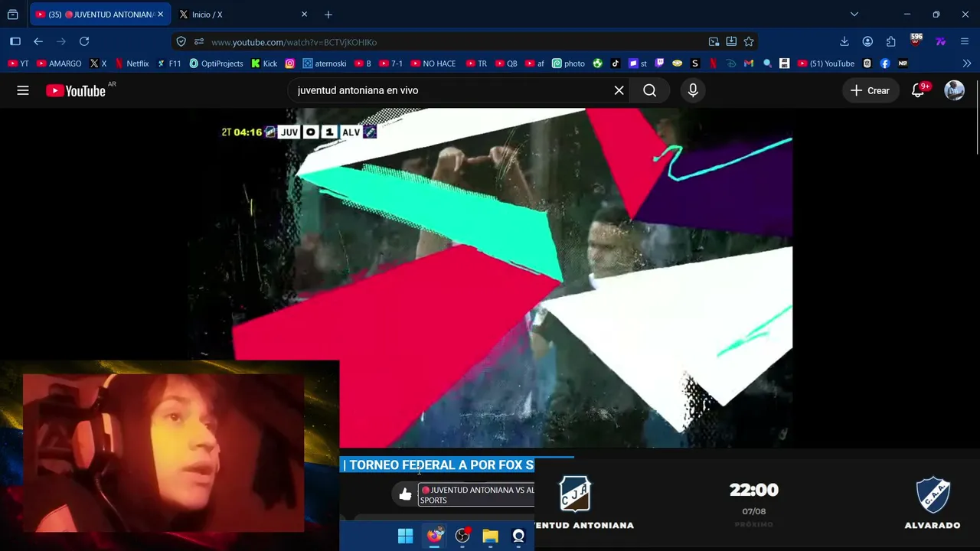
Task: Start voice search with the microphone
Action: [x=693, y=90]
